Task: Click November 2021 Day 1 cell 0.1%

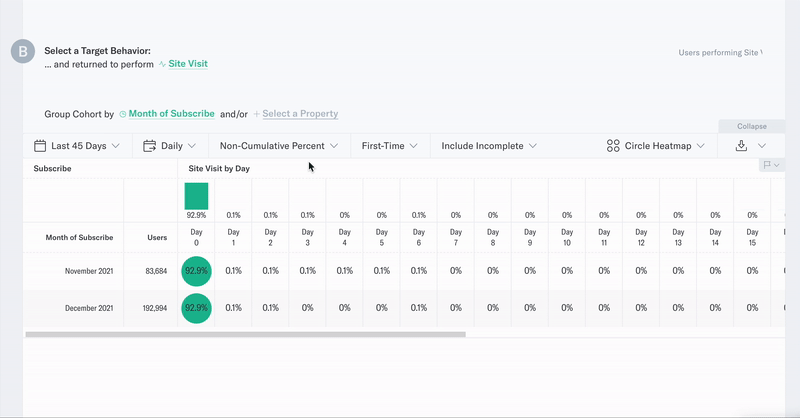Action: click(x=234, y=271)
